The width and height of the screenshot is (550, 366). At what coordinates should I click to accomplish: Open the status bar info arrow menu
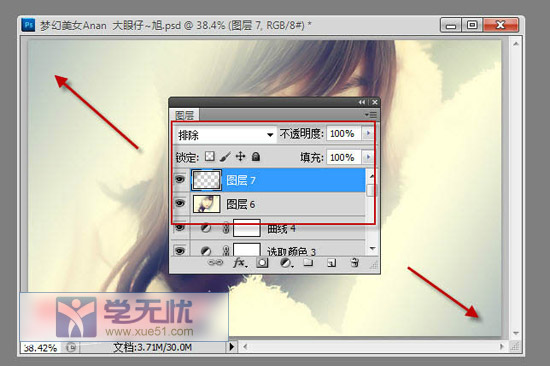(x=232, y=347)
